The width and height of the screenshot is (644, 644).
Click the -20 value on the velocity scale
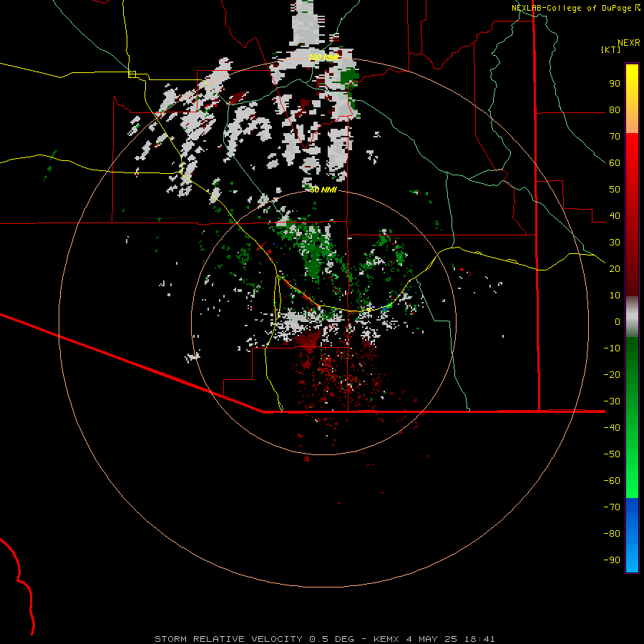[x=612, y=374]
